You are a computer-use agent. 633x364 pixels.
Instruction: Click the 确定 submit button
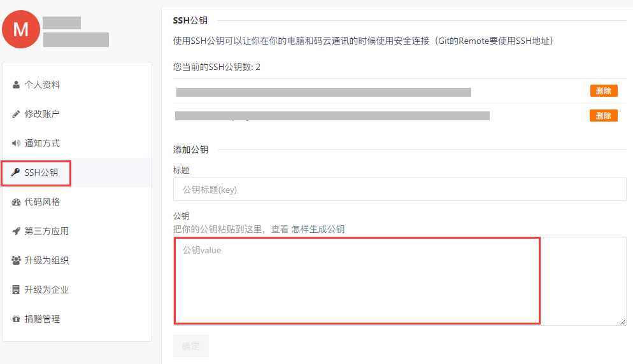pos(191,346)
